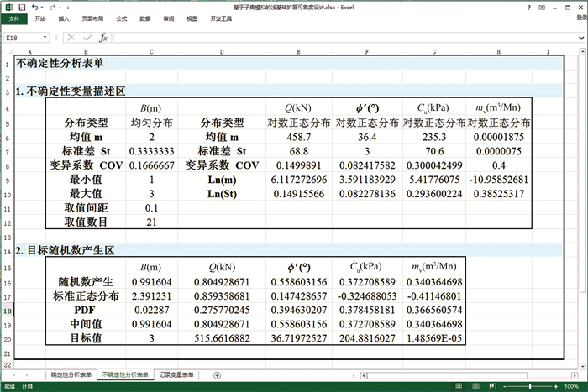
Task: Expand the formula bar
Action: (x=581, y=38)
